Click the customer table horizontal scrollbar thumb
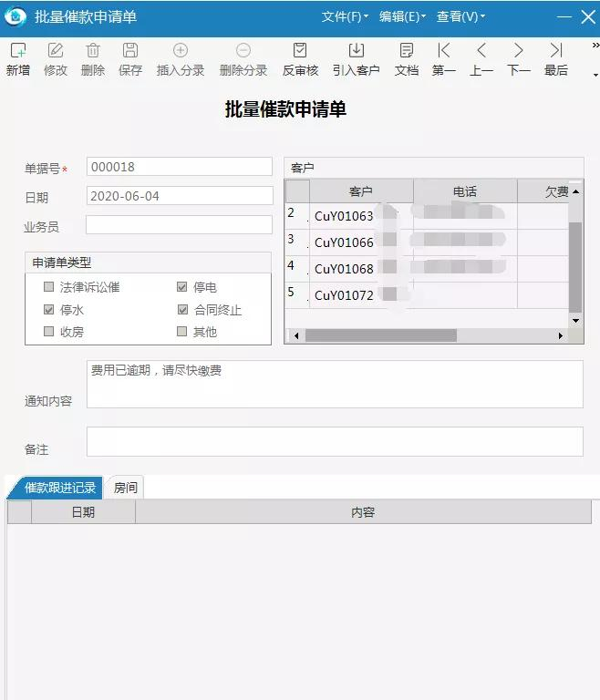This screenshot has height=700, width=600. point(380,335)
